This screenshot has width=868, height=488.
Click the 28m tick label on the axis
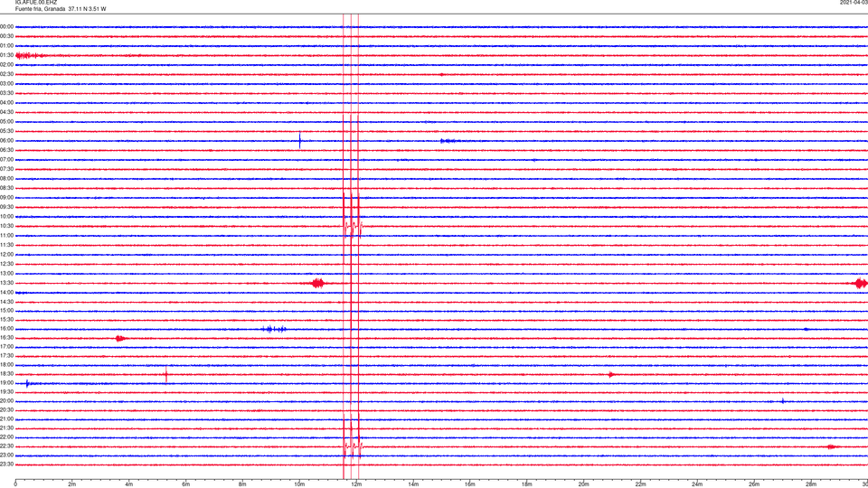811,484
